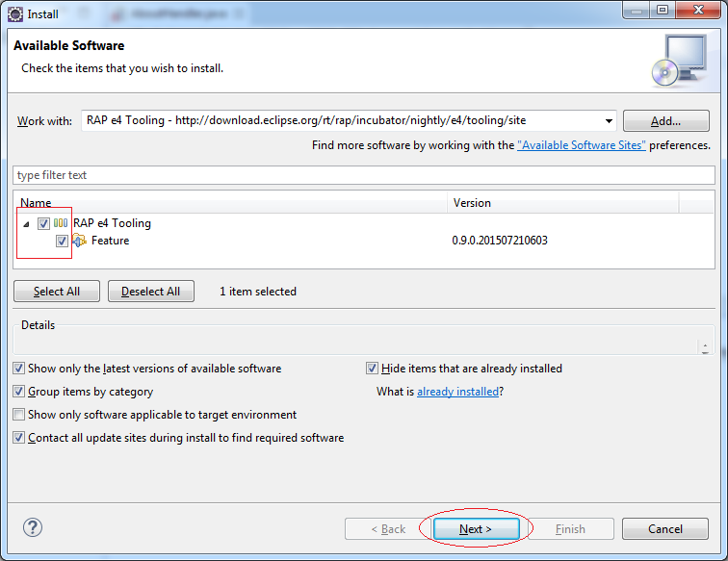Click the disabled Finish button
Screen dimensions: 728x561
tap(571, 529)
